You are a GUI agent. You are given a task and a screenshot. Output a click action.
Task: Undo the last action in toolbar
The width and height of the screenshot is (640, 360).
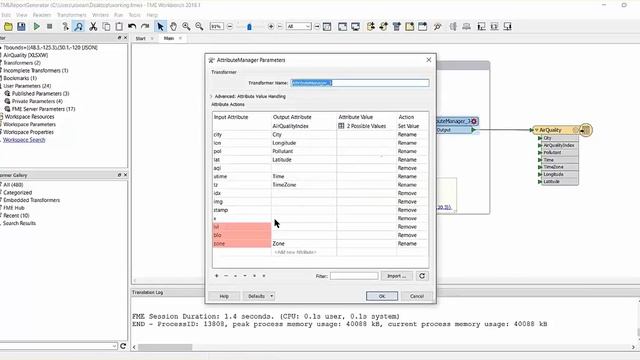click(x=132, y=27)
